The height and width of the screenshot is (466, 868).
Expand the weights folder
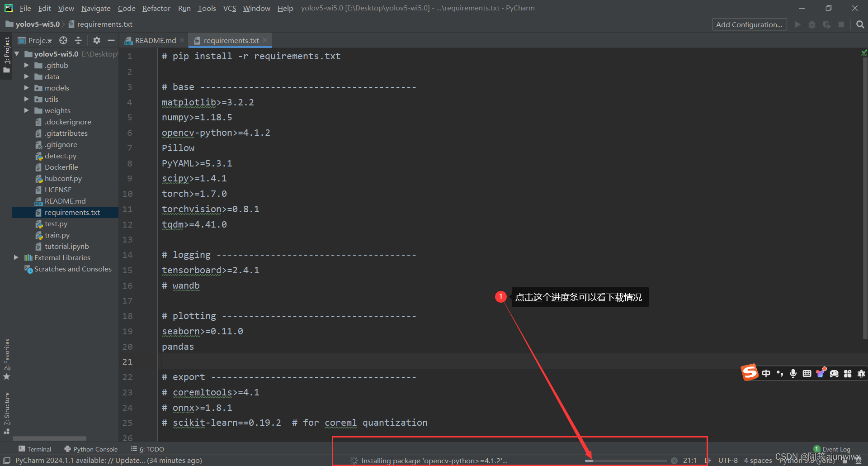pos(26,110)
